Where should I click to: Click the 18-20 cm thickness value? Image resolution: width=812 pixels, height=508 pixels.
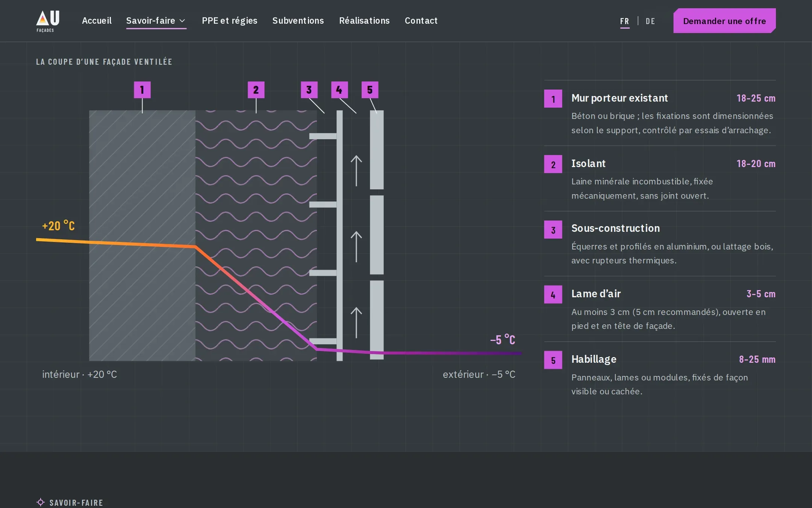756,164
